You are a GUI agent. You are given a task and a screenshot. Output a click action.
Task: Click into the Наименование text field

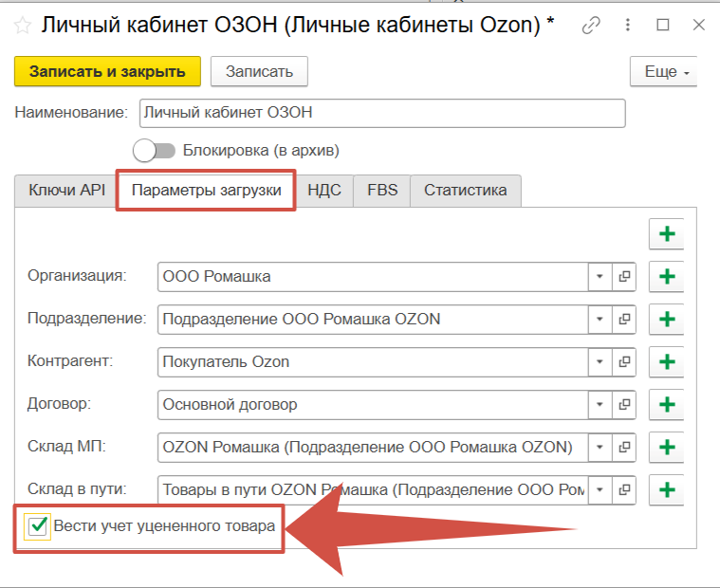pyautogui.click(x=381, y=113)
